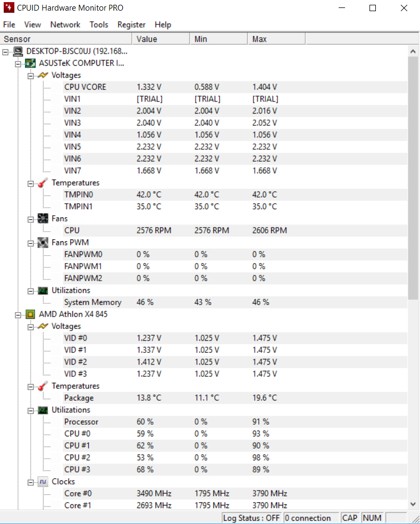Viewport: 420px width, 524px height.
Task: Open the Tools menu
Action: 98,24
